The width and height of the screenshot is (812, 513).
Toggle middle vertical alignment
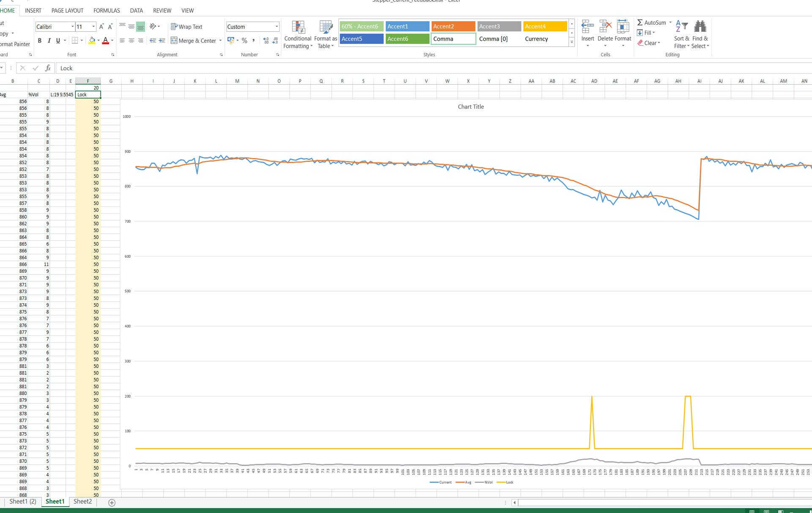point(132,27)
